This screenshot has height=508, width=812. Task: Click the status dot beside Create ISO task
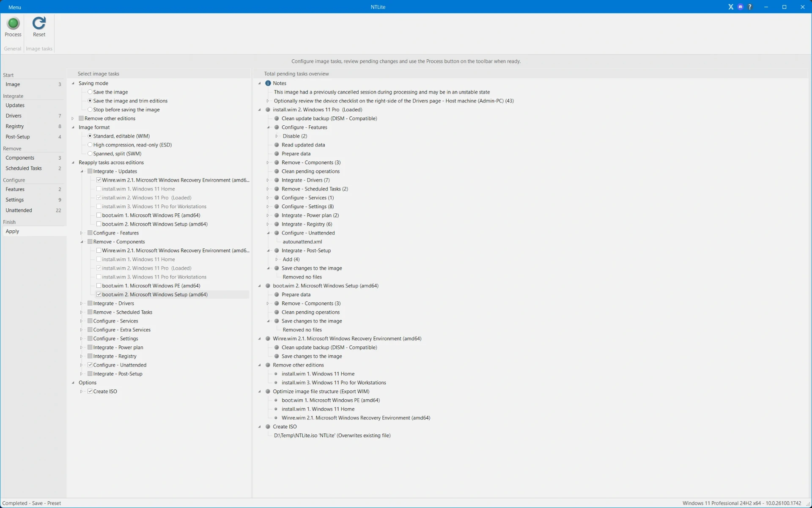pos(268,427)
